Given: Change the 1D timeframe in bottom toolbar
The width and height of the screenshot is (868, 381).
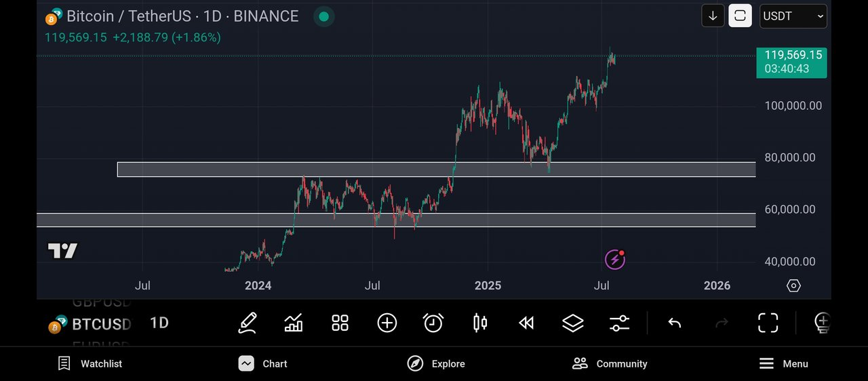Looking at the screenshot, I should [x=159, y=323].
